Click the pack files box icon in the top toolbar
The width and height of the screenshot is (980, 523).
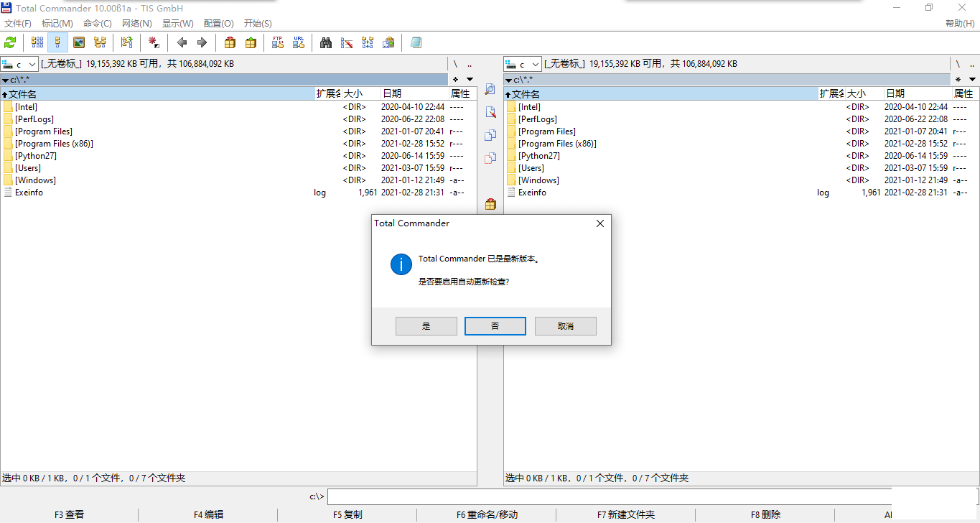(x=230, y=42)
